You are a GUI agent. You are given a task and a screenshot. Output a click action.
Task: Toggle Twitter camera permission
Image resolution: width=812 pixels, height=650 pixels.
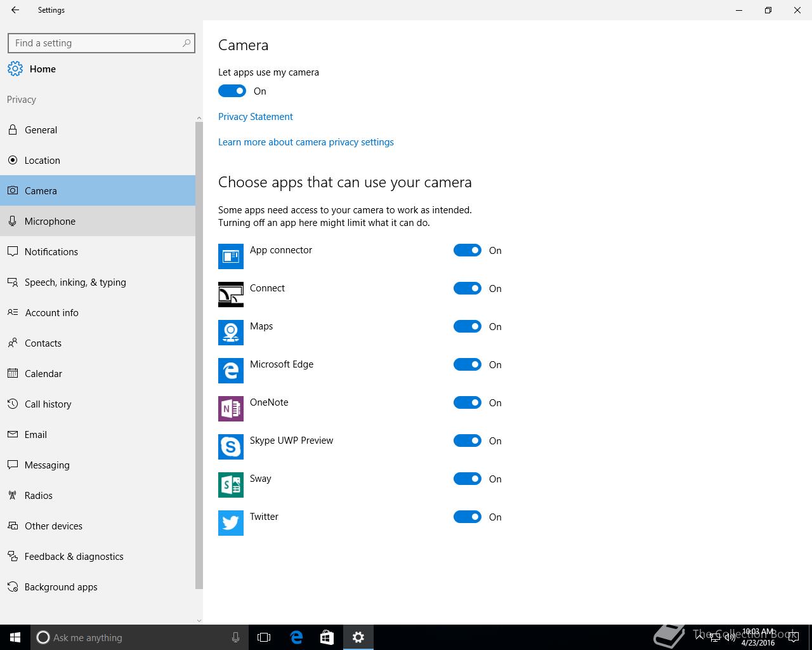(468, 517)
